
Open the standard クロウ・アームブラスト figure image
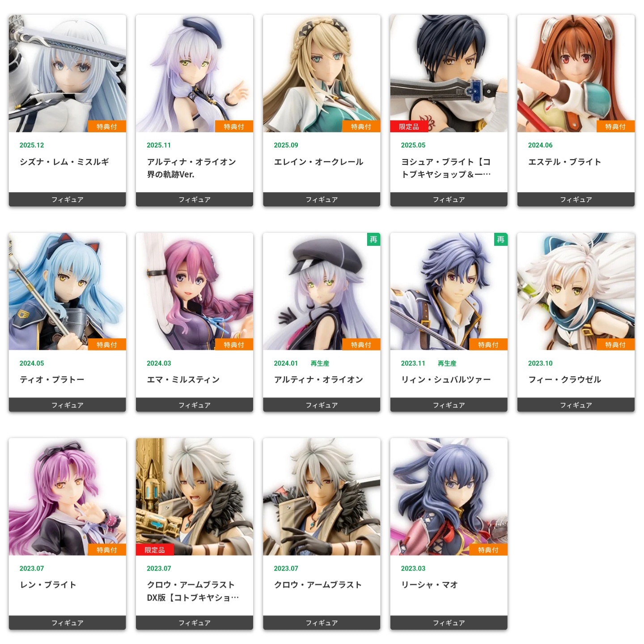click(322, 497)
